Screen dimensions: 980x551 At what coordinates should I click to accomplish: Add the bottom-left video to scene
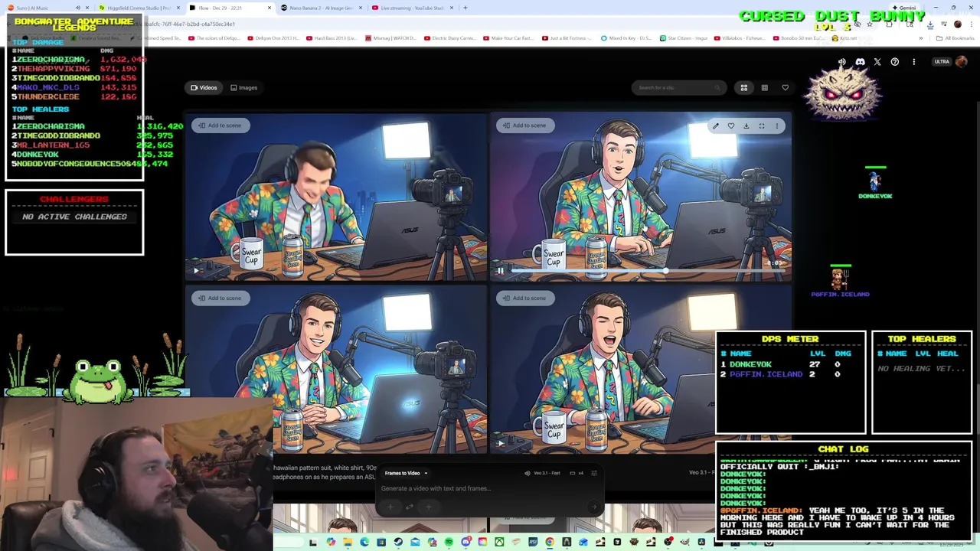tap(220, 298)
